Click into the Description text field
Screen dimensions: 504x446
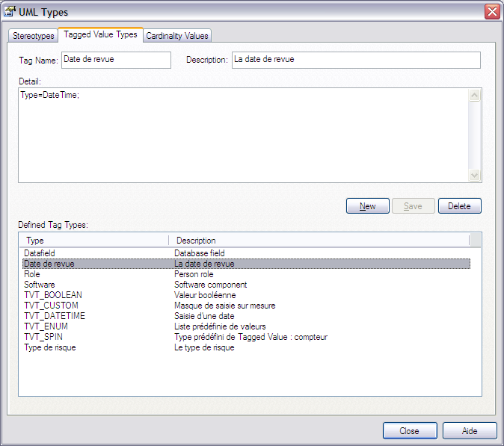356,60
